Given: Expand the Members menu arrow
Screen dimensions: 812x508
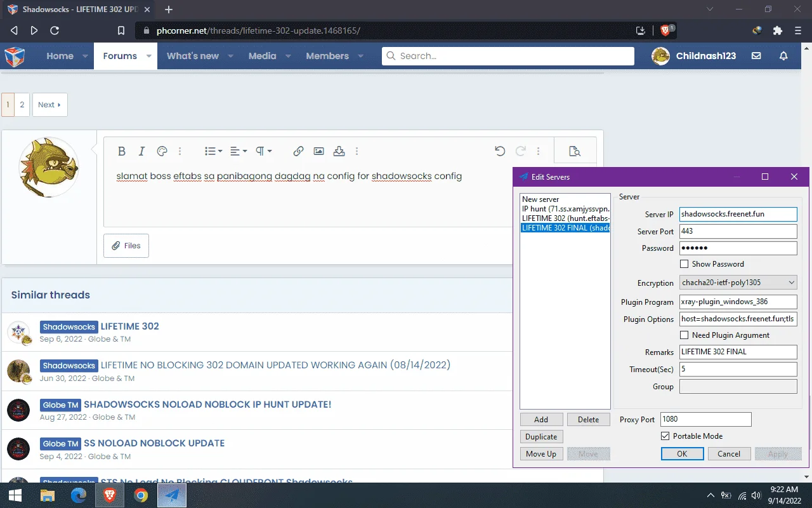Looking at the screenshot, I should click(361, 56).
